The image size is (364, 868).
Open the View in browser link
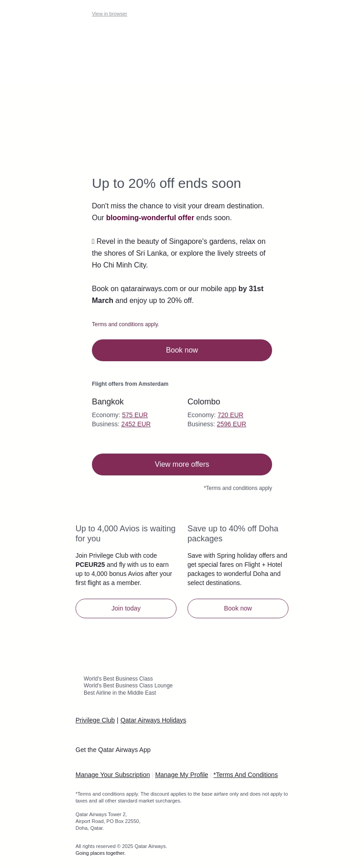point(109,14)
